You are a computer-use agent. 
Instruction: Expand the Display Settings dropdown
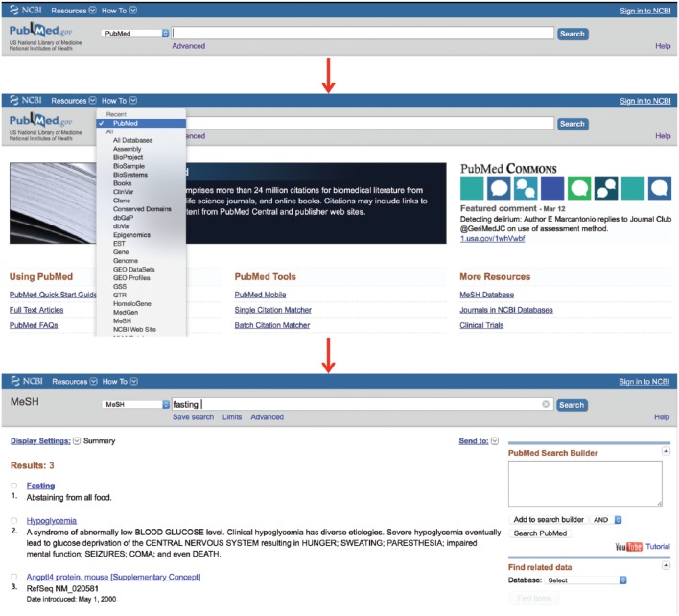pyautogui.click(x=77, y=441)
